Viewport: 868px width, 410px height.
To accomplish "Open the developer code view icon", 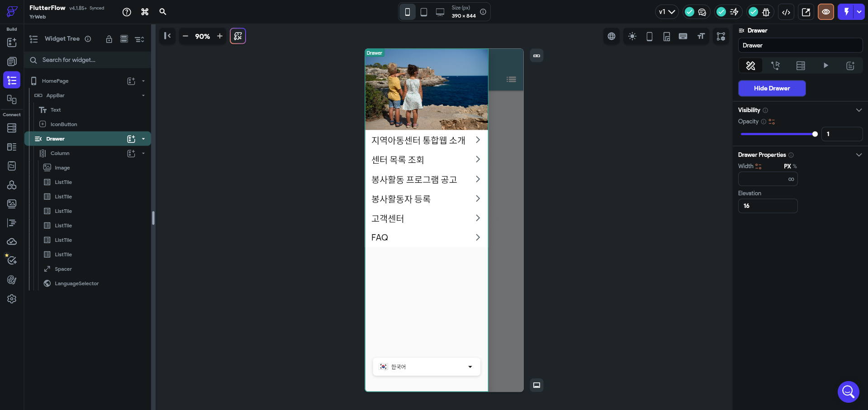I will click(786, 12).
